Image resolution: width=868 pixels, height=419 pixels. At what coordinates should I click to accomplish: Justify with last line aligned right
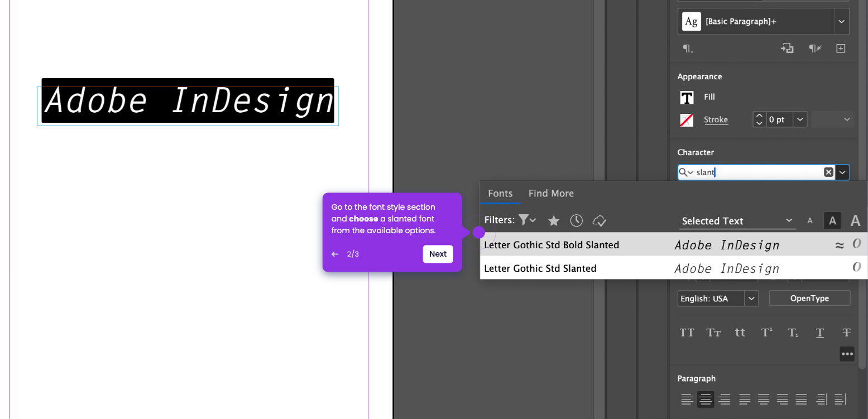783,399
